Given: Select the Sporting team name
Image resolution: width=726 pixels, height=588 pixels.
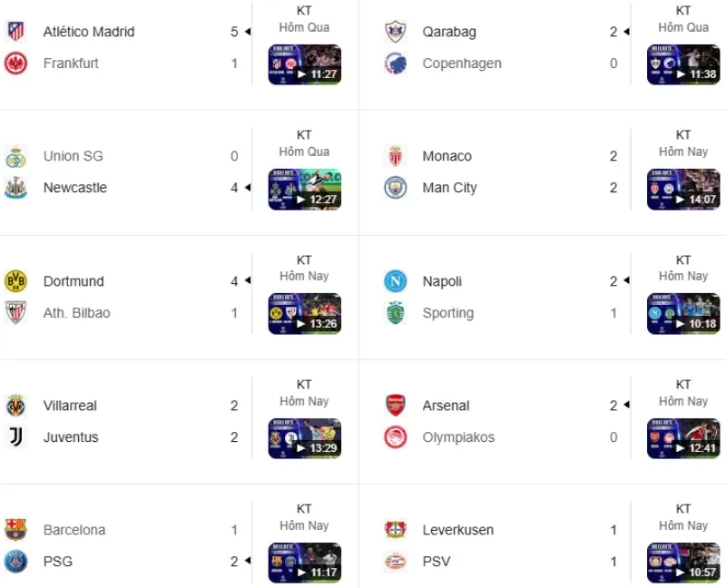Looking at the screenshot, I should click(x=448, y=313).
